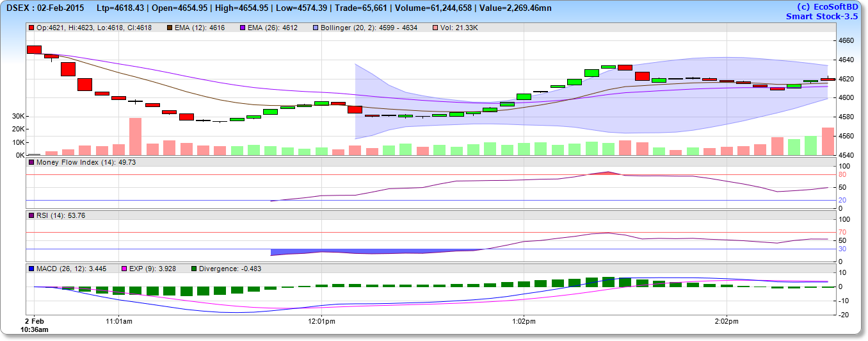Click the 'Smart Stock-3.5' label

coord(822,17)
